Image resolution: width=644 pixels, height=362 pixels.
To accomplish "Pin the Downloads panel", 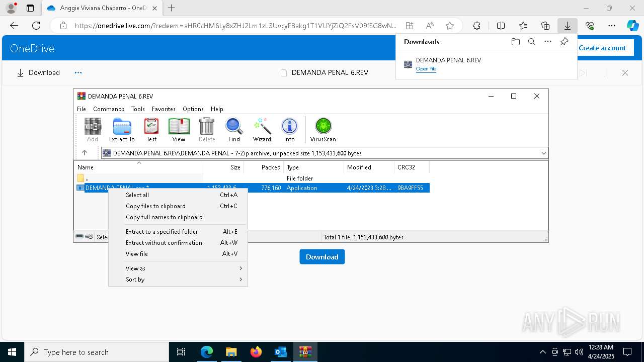I will [564, 42].
